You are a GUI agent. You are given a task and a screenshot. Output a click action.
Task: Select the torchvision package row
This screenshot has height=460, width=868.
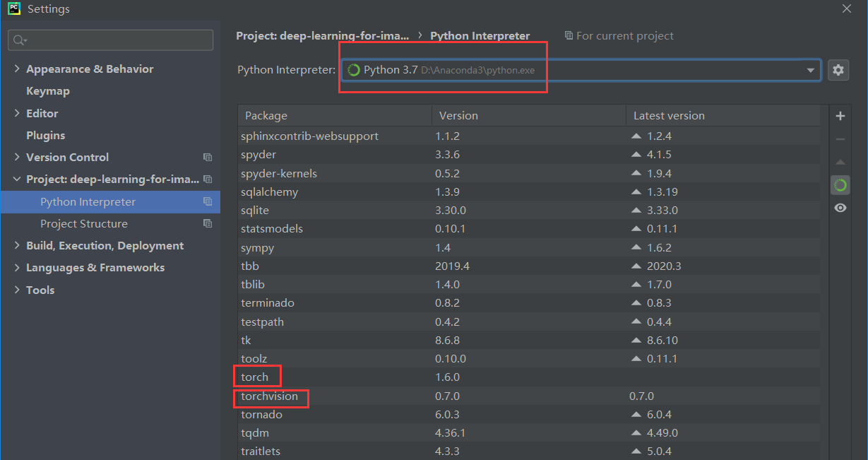pyautogui.click(x=530, y=396)
